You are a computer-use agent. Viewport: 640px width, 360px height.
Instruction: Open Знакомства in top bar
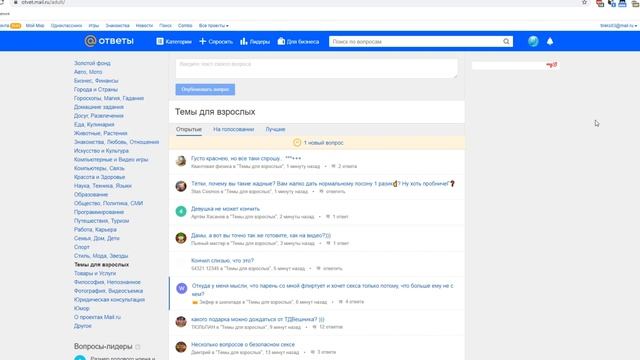tap(118, 25)
